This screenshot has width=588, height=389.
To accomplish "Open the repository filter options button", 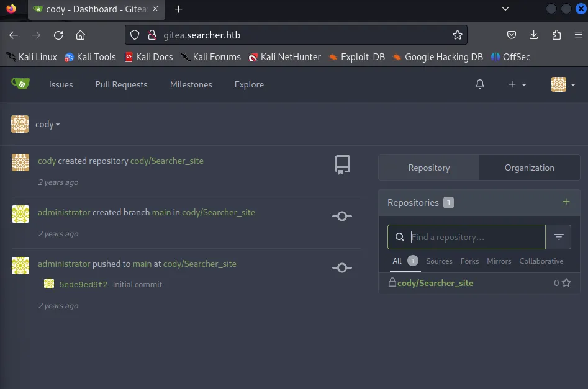I will click(558, 237).
